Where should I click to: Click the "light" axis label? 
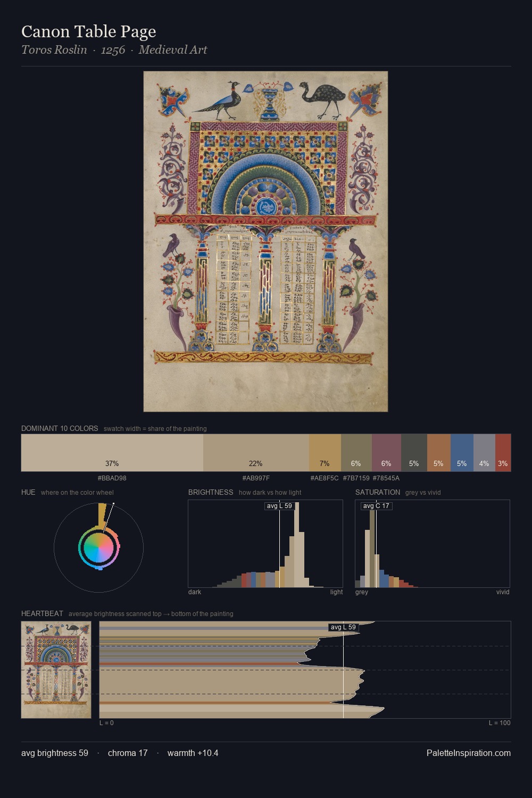pos(337,592)
